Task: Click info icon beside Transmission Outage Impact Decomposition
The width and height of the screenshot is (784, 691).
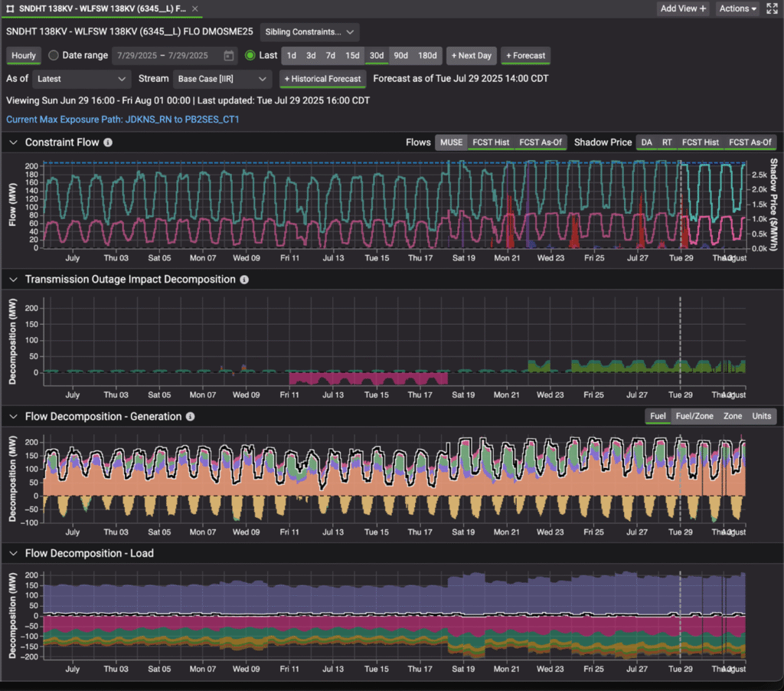Action: 244,280
